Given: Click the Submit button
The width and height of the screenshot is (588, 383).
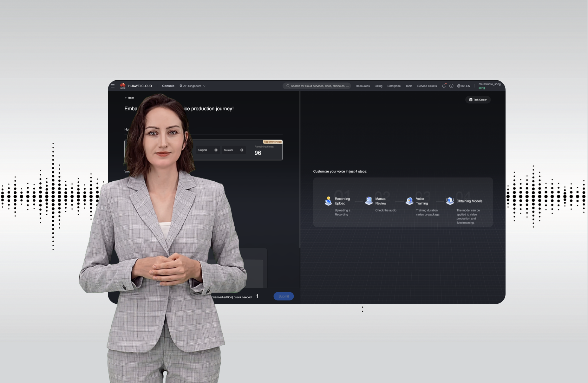Looking at the screenshot, I should click(283, 296).
